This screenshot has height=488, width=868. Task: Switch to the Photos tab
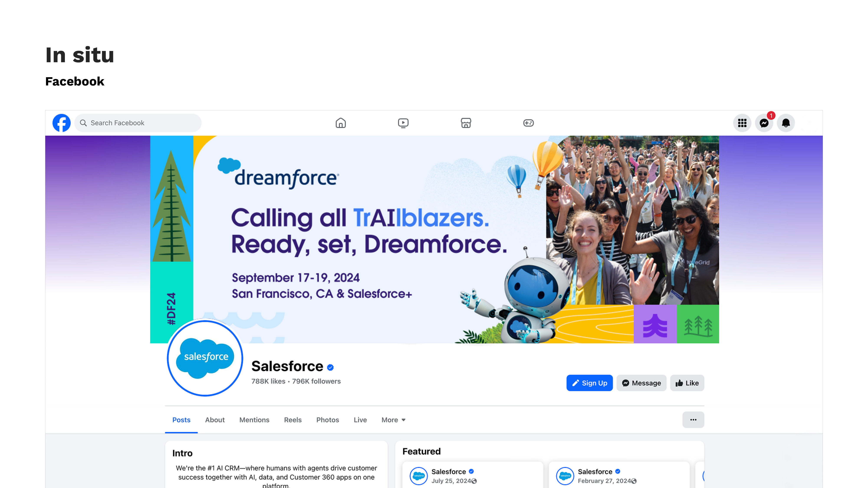(x=327, y=420)
